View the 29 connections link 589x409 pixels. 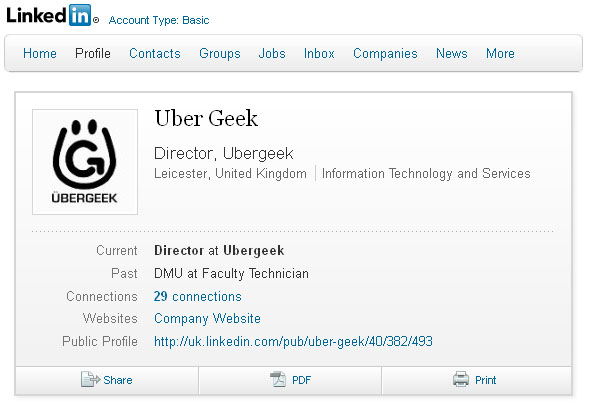pyautogui.click(x=197, y=296)
